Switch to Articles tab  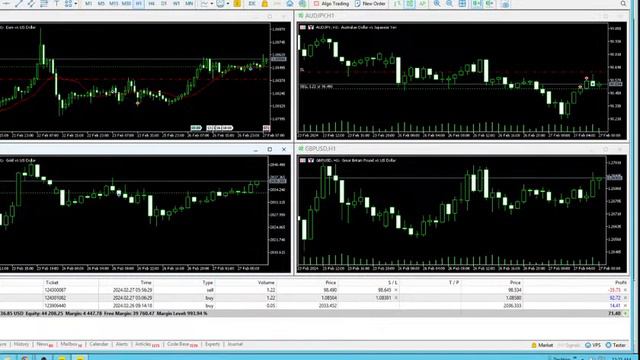146,344
